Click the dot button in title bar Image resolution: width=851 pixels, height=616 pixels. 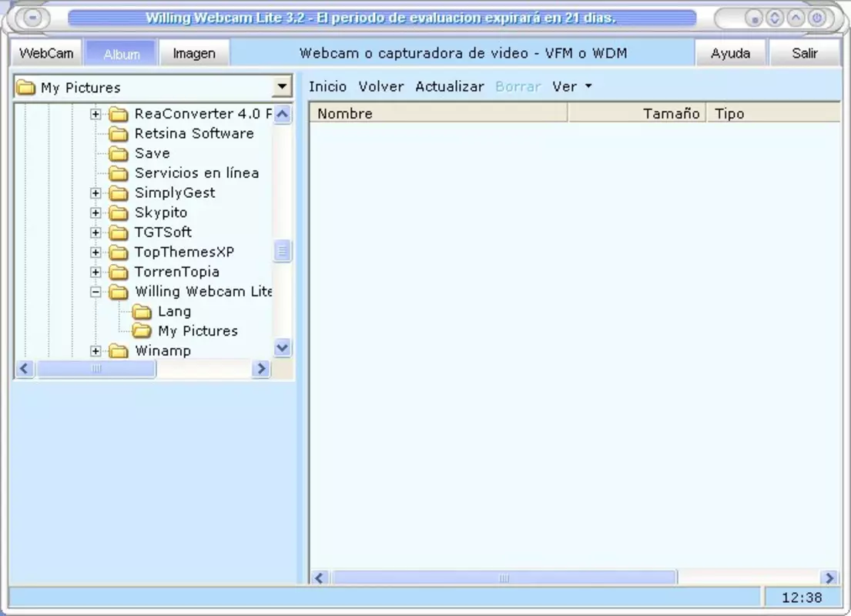point(754,19)
